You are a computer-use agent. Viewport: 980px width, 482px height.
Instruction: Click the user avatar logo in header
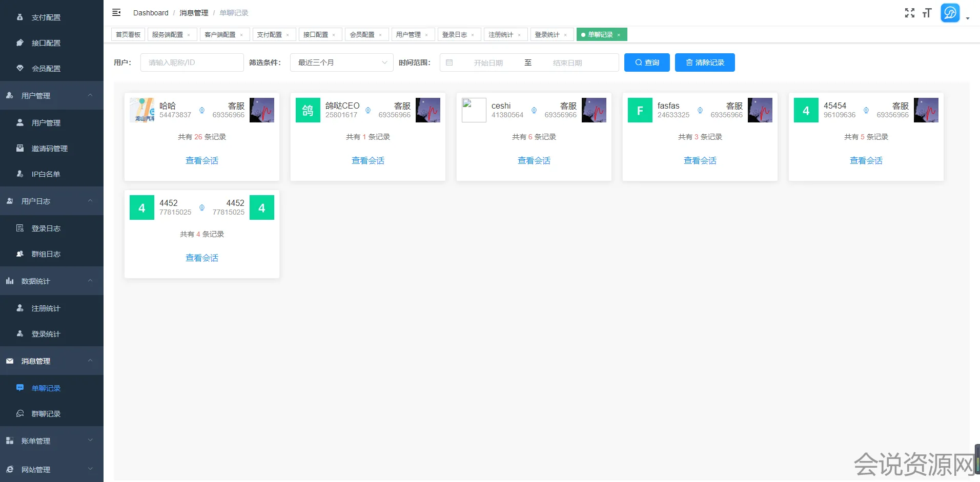tap(950, 13)
